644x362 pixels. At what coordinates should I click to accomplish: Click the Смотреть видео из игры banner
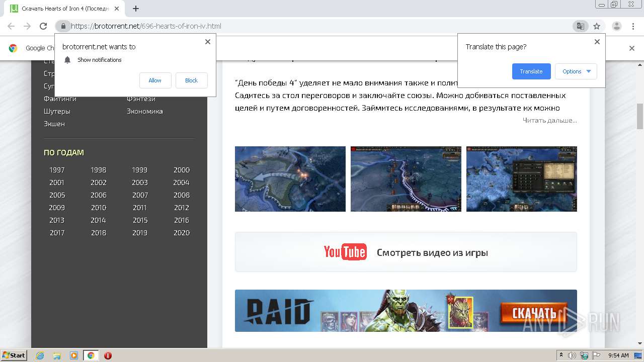pyautogui.click(x=406, y=252)
